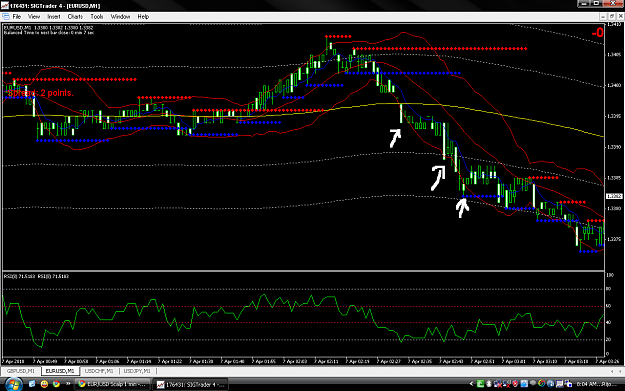Image resolution: width=625 pixels, height=391 pixels.
Task: Click the 80 level label on RSI scale
Action: pyautogui.click(x=609, y=289)
